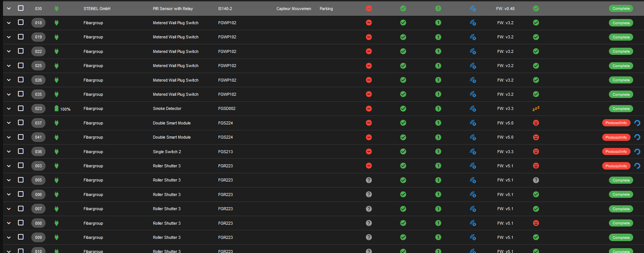
Task: Click the Z-Wave Plus icon for node 019
Action: [x=473, y=37]
